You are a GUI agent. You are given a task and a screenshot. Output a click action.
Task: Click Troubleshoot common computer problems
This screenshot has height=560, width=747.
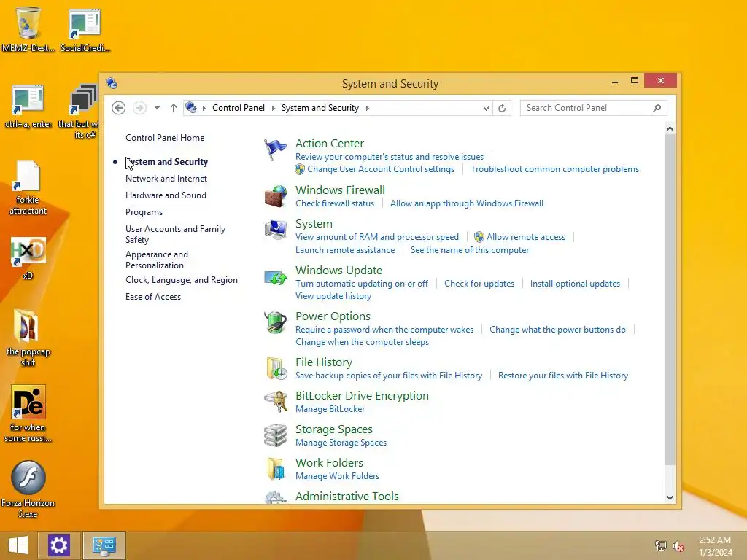[x=554, y=169]
